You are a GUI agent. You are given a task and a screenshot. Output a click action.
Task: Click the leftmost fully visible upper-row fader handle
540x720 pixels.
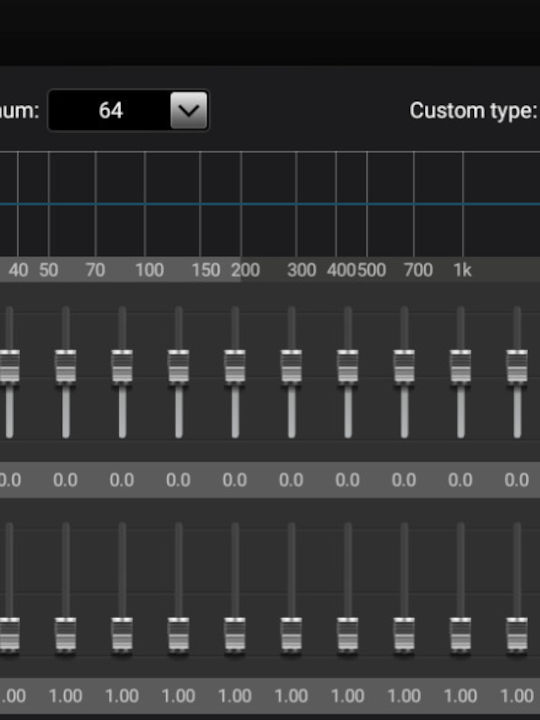tap(66, 366)
